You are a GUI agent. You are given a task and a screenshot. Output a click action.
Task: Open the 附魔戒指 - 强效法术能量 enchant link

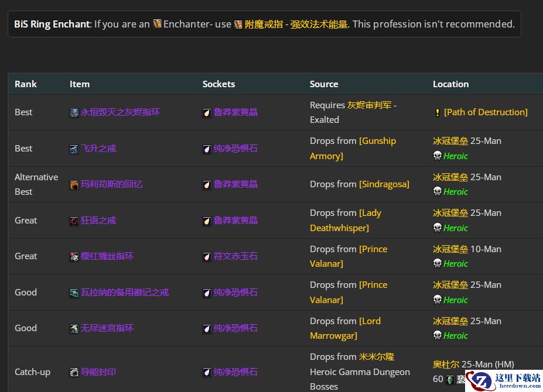tap(296, 25)
